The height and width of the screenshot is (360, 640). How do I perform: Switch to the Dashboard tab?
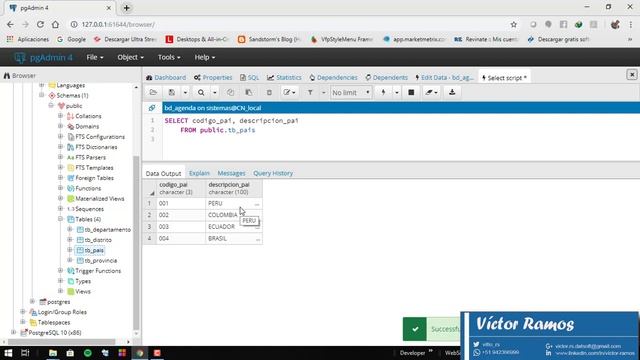tap(166, 78)
